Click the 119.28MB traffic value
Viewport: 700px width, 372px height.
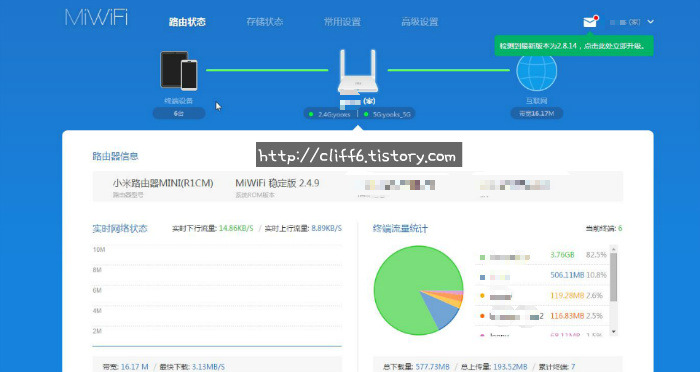tap(567, 296)
